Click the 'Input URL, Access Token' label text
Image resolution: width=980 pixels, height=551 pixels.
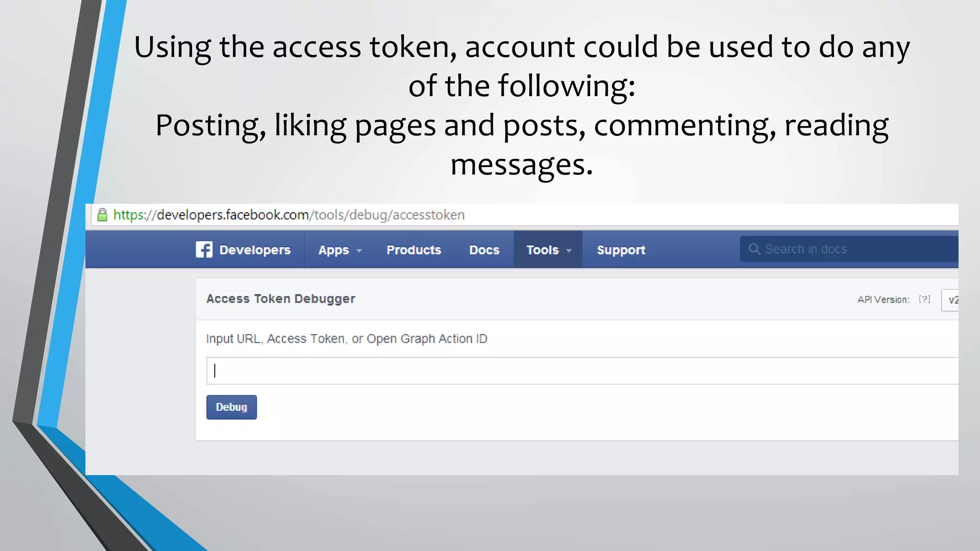(346, 339)
